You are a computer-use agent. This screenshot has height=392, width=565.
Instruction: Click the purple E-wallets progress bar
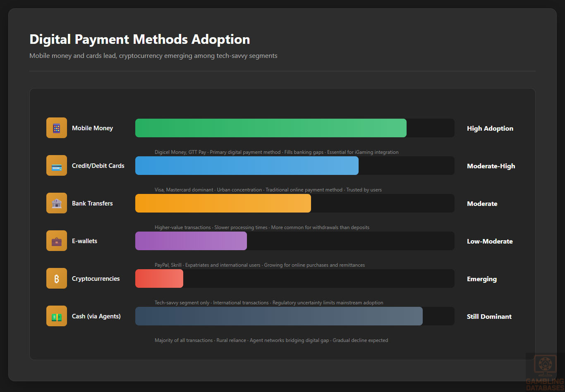click(191, 241)
